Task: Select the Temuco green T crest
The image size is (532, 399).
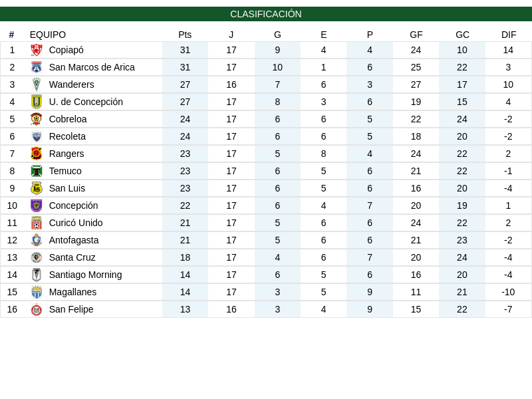Action: [x=37, y=171]
